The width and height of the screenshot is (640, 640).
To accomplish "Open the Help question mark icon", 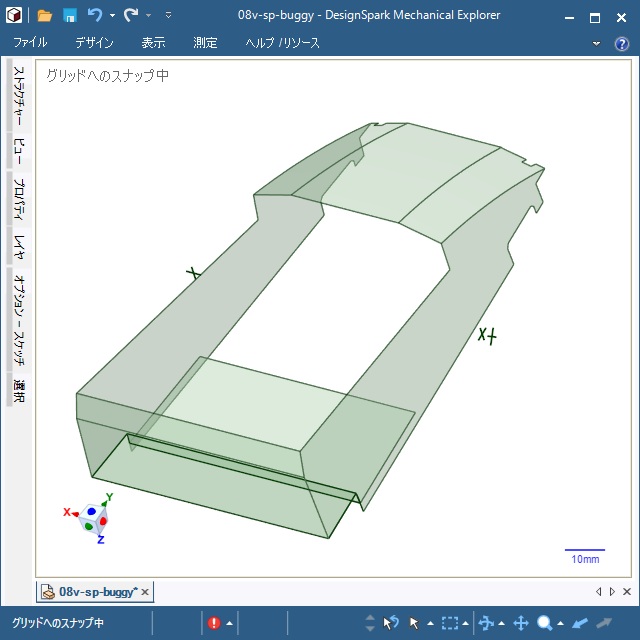I will tap(621, 44).
